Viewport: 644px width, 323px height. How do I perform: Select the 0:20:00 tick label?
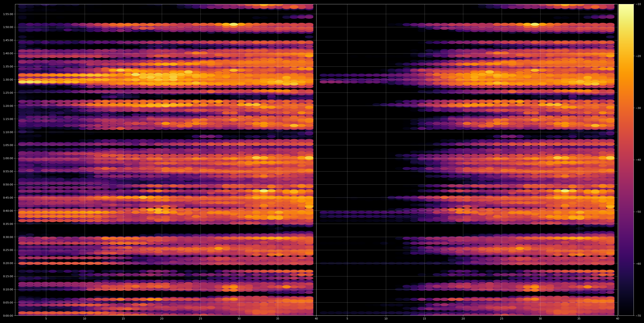(x=8, y=263)
